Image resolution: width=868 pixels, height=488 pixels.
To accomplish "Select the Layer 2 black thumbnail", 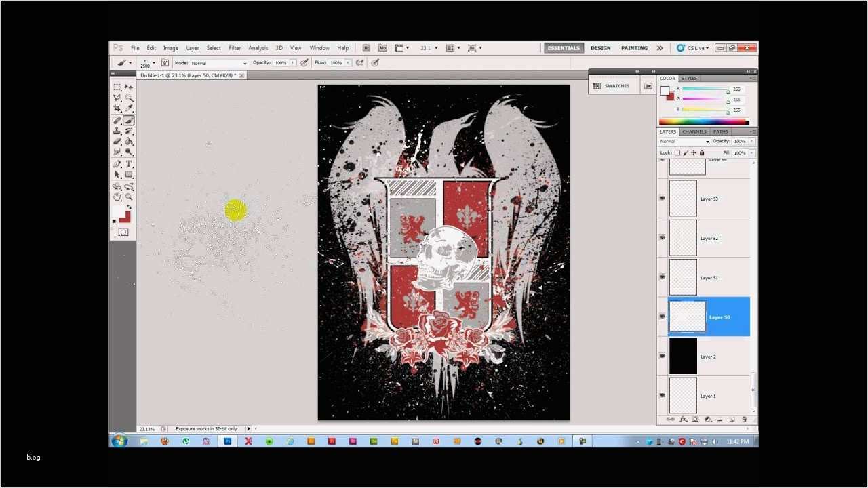I will point(683,356).
